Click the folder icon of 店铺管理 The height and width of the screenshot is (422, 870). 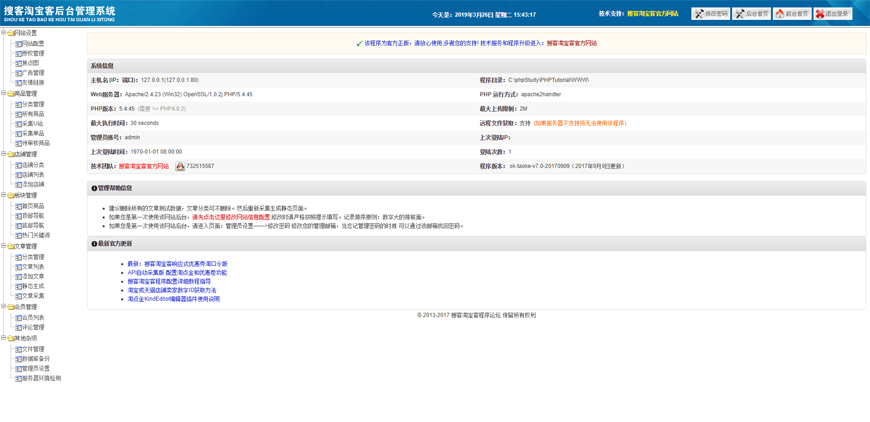point(11,154)
